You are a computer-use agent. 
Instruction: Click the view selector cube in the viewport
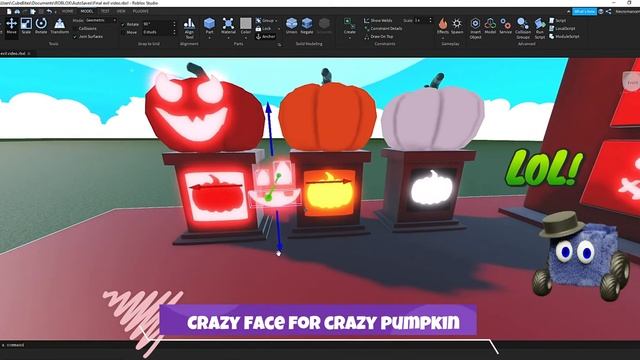coord(632,82)
